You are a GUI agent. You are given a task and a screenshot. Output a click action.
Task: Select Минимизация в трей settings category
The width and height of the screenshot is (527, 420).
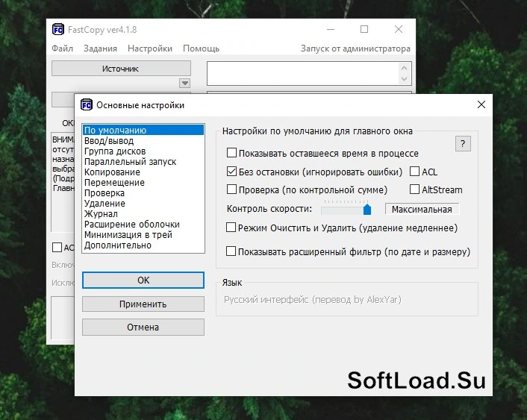click(143, 234)
